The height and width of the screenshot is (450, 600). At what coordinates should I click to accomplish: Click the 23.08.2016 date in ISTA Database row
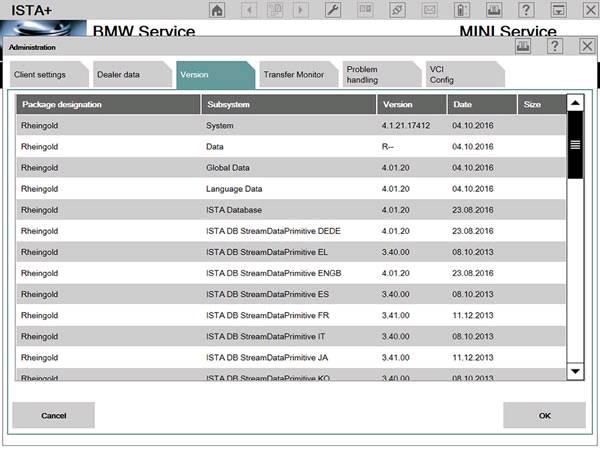(x=473, y=210)
